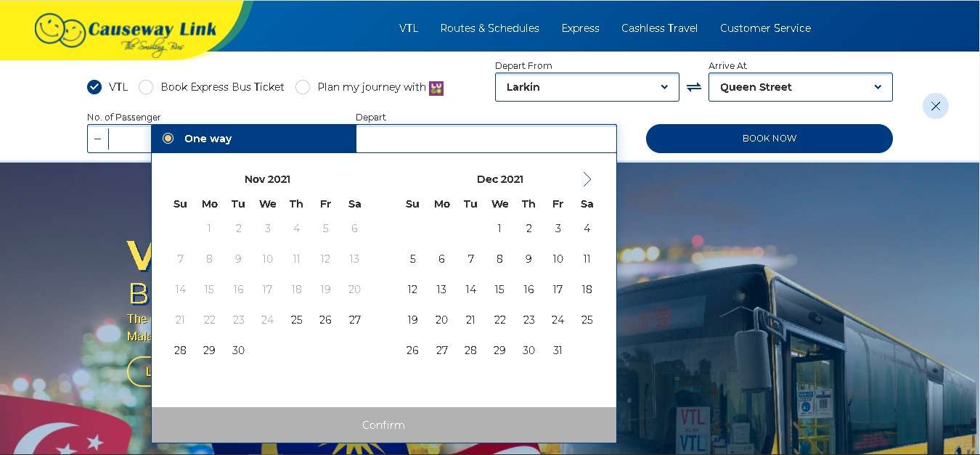Open the Depart From Larkin dropdown
This screenshot has height=455, width=980.
(587, 87)
